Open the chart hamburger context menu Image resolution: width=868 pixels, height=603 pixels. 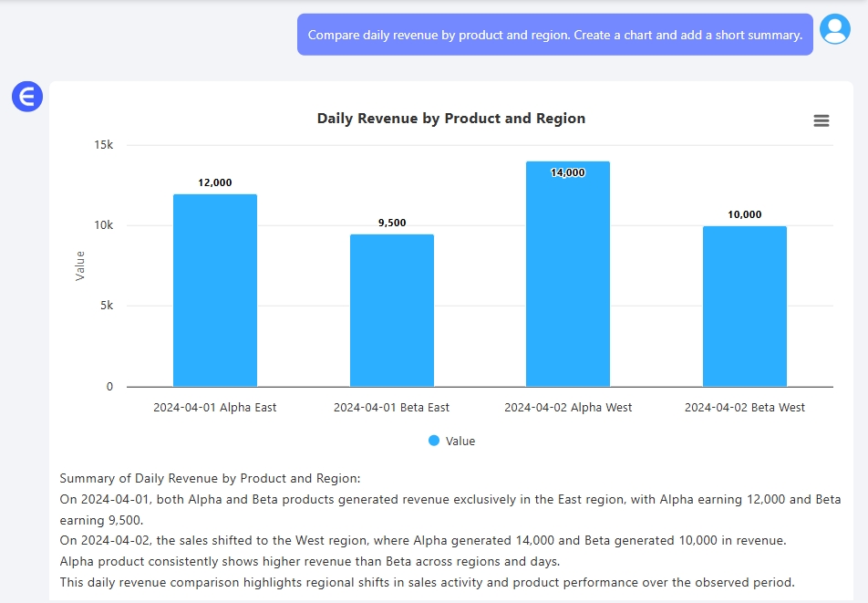pyautogui.click(x=821, y=120)
